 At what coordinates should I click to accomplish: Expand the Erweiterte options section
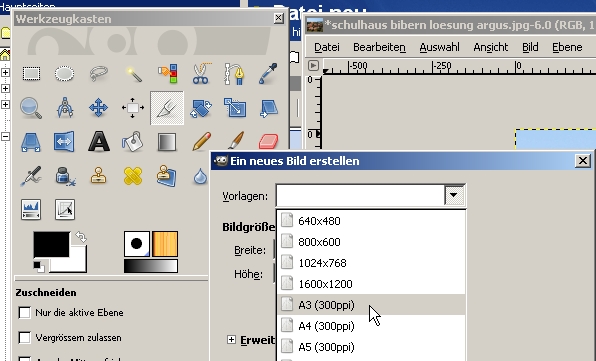coord(231,339)
